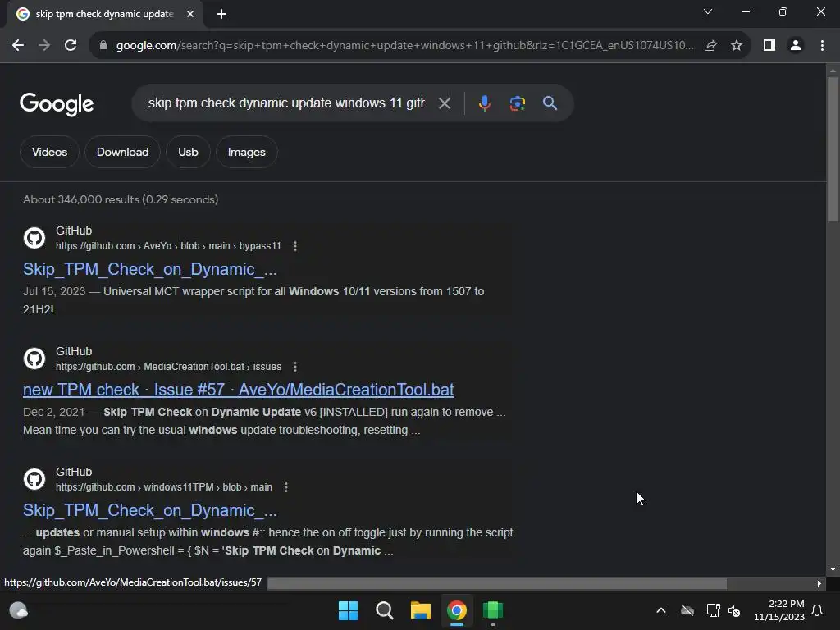Open more options for windows11TPM result
This screenshot has width=840, height=630.
[x=286, y=487]
